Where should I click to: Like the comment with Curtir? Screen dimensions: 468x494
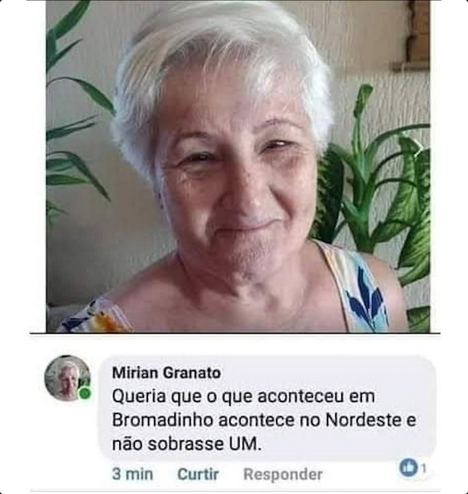click(198, 474)
